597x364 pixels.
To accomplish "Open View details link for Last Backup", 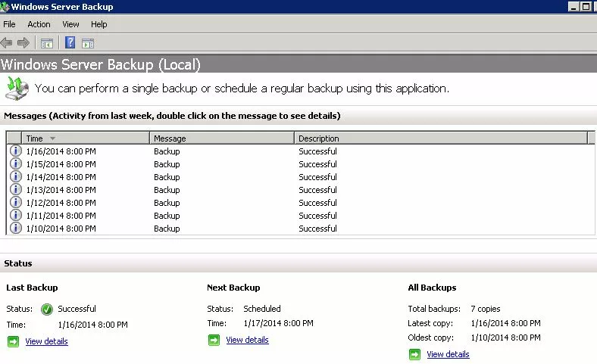I will pyautogui.click(x=46, y=341).
